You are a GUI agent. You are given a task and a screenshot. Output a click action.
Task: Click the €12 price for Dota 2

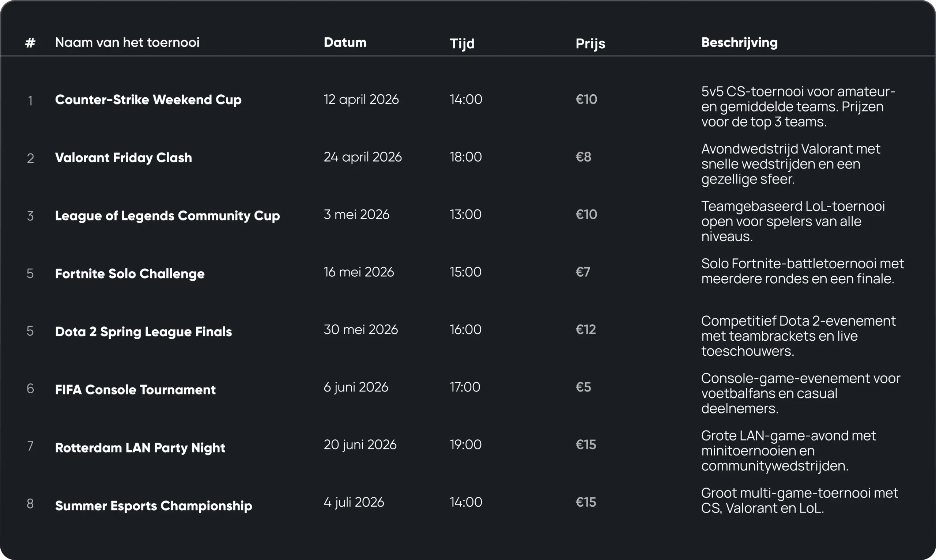(585, 329)
